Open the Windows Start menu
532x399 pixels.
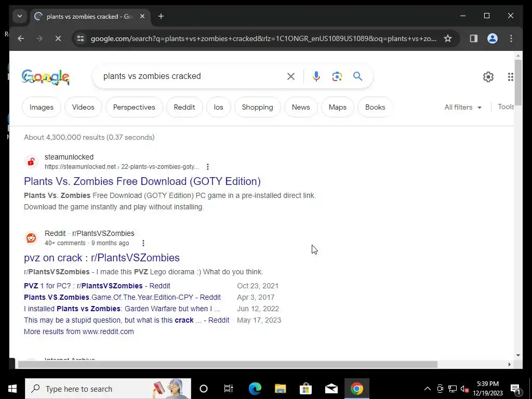coord(12,389)
